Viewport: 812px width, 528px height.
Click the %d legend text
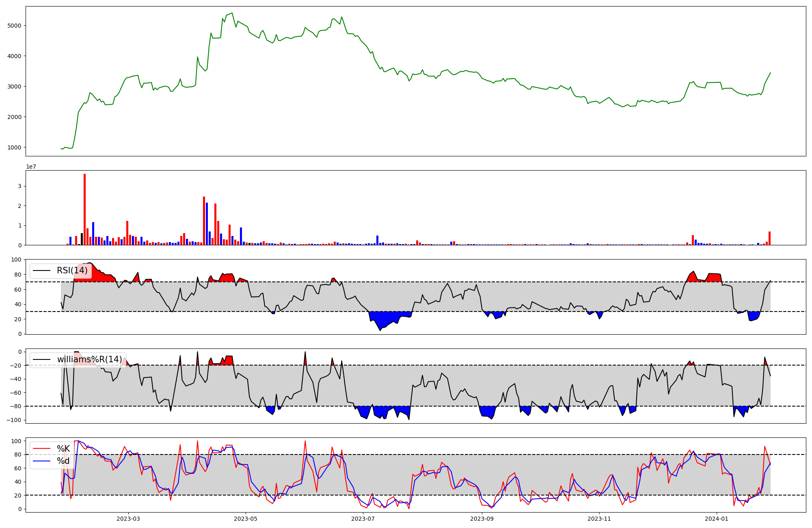pos(63,461)
